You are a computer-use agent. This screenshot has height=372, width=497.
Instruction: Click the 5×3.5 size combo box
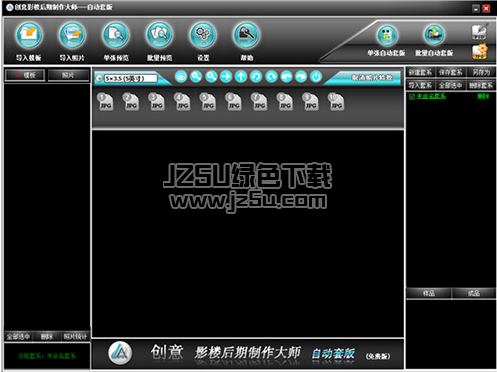point(130,79)
